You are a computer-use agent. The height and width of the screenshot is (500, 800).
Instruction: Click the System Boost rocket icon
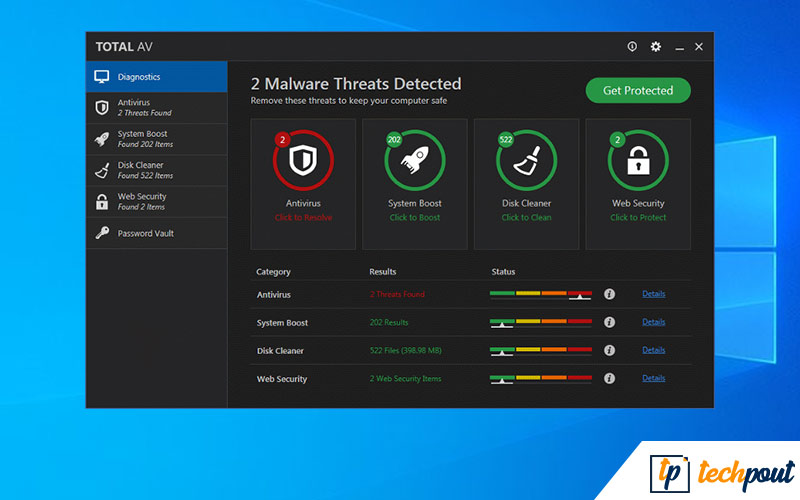tap(415, 160)
